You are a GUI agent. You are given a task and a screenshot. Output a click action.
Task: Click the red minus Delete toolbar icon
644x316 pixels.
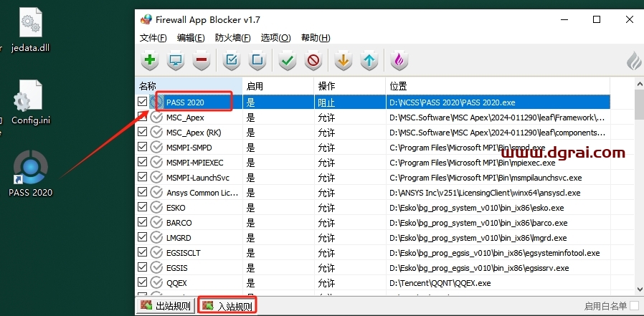click(x=202, y=61)
